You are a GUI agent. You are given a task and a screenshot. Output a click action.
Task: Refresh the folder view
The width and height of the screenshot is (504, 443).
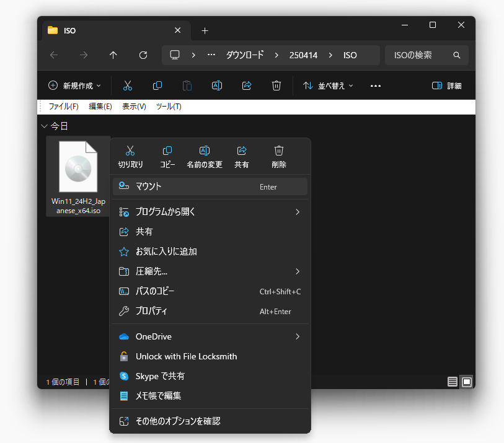[143, 55]
